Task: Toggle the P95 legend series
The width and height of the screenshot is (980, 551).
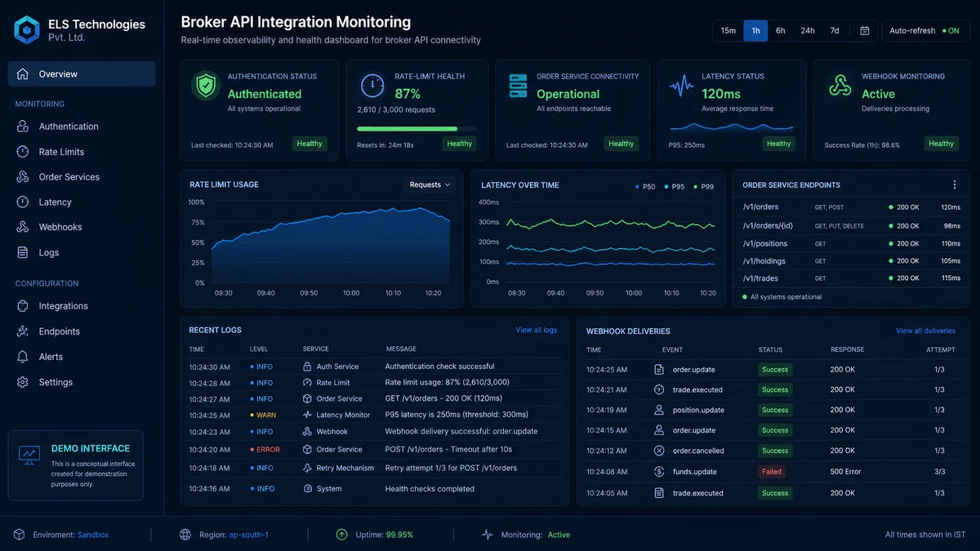Action: coord(675,187)
